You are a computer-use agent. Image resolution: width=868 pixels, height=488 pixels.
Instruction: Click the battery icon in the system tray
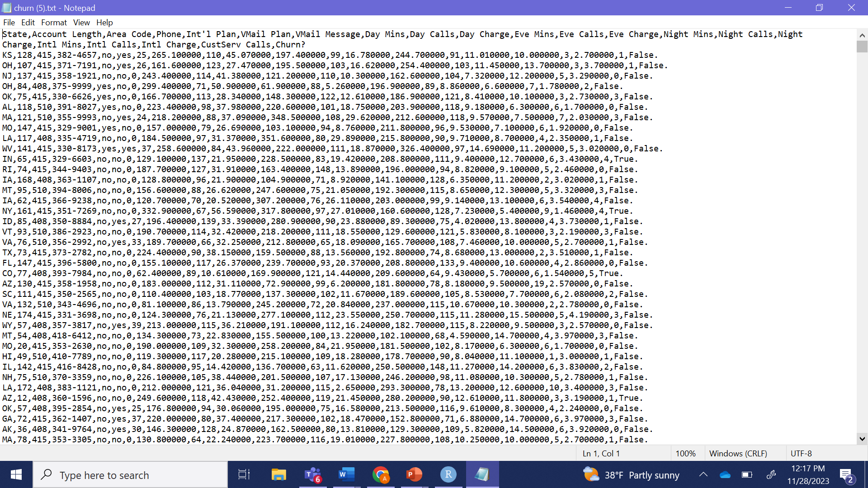tap(747, 474)
